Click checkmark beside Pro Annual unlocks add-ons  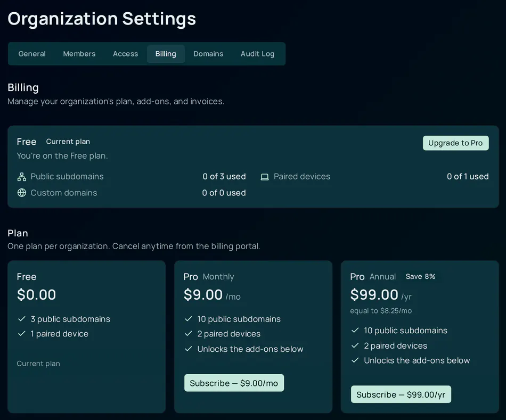(x=355, y=360)
